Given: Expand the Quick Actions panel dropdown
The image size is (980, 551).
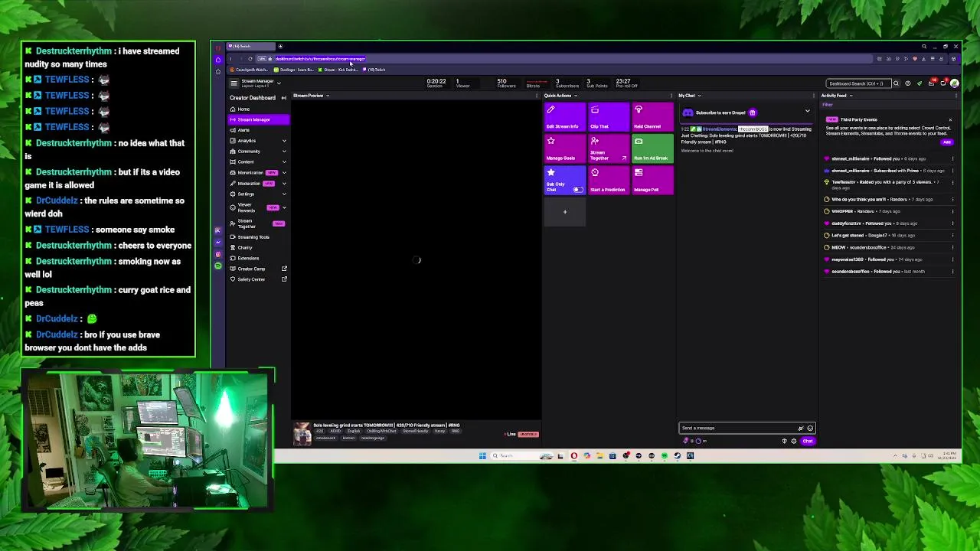Looking at the screenshot, I should 574,96.
